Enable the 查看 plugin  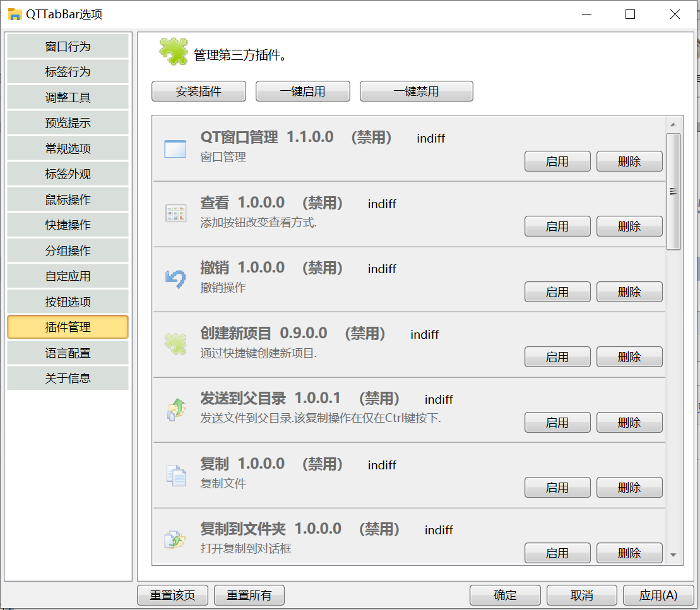tap(557, 226)
